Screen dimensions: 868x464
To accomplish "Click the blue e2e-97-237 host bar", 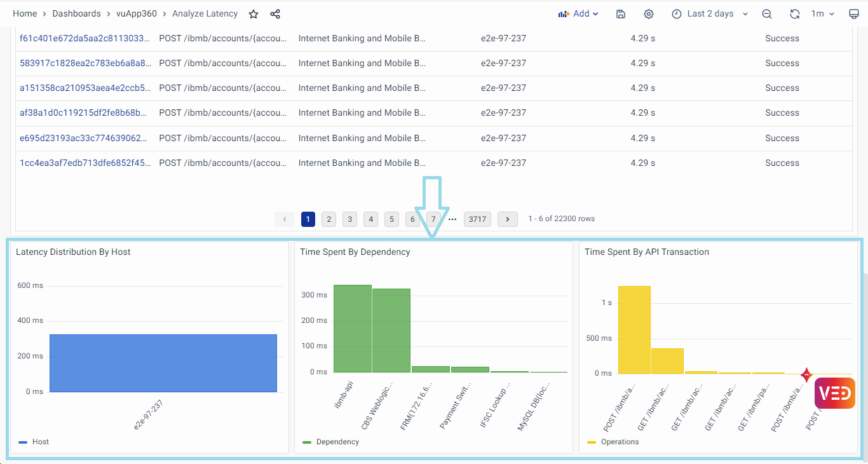I will [x=163, y=363].
